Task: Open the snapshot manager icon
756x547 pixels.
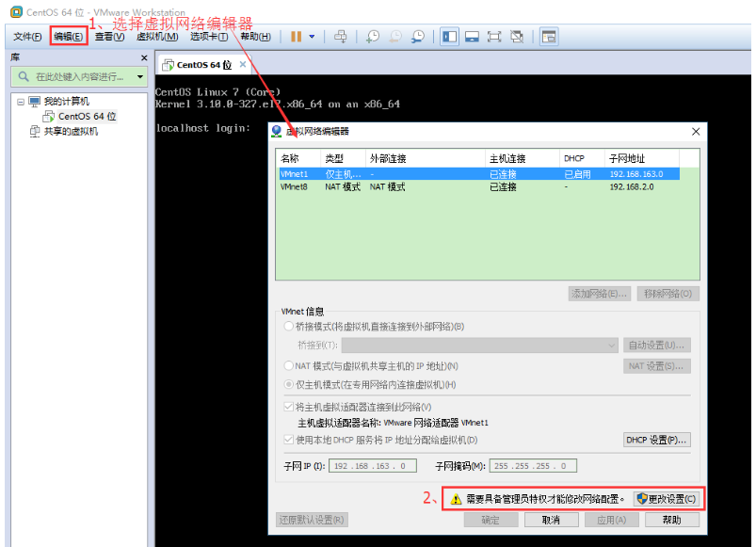Action: [x=417, y=37]
